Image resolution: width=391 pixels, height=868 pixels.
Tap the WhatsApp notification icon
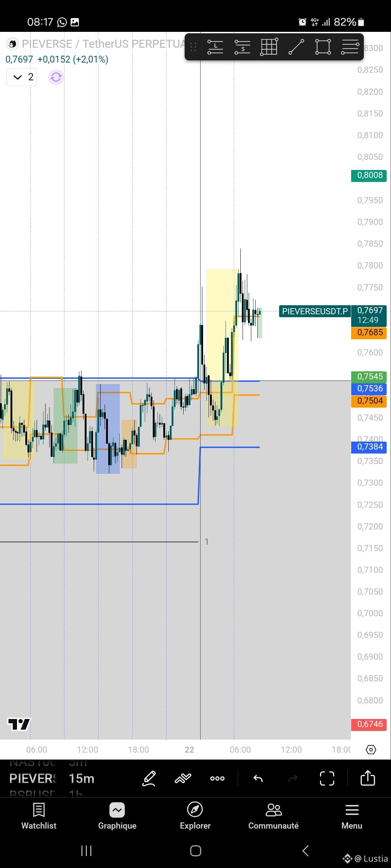(62, 22)
